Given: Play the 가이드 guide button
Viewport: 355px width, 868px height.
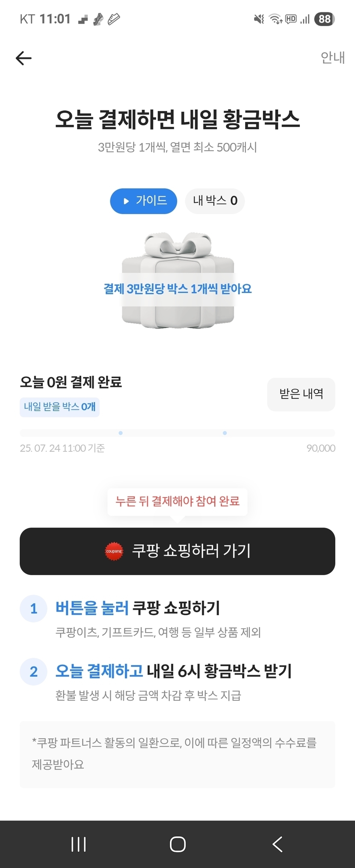Looking at the screenshot, I should 144,201.
